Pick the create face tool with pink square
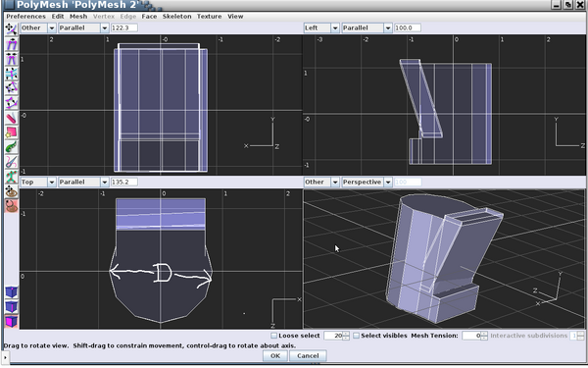Image resolution: width=588 pixels, height=368 pixels. tap(11, 132)
